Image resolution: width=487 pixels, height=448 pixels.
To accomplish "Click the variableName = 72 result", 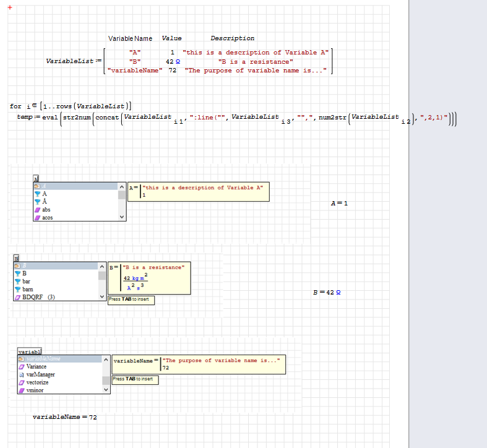I will (x=64, y=417).
